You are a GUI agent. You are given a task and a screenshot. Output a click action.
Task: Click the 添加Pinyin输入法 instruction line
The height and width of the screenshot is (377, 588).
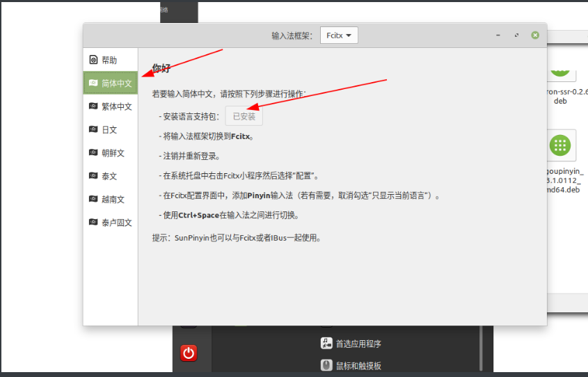pyautogui.click(x=299, y=195)
